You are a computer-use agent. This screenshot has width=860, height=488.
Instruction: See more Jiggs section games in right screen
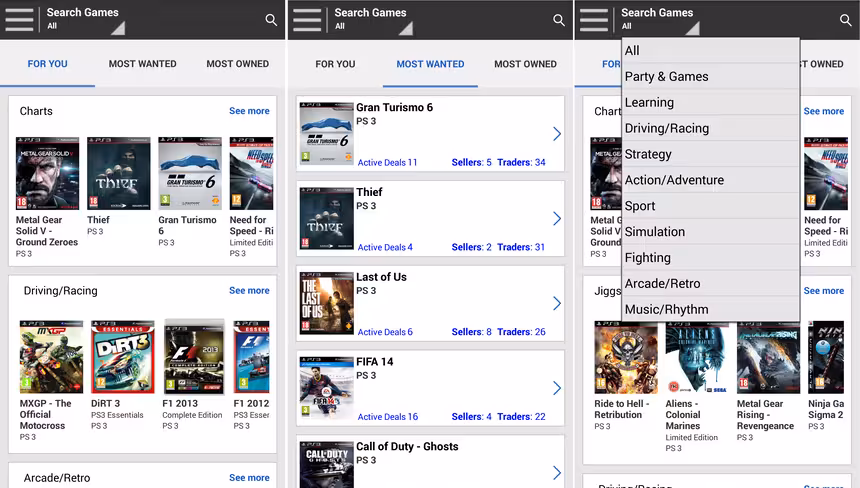coord(824,291)
